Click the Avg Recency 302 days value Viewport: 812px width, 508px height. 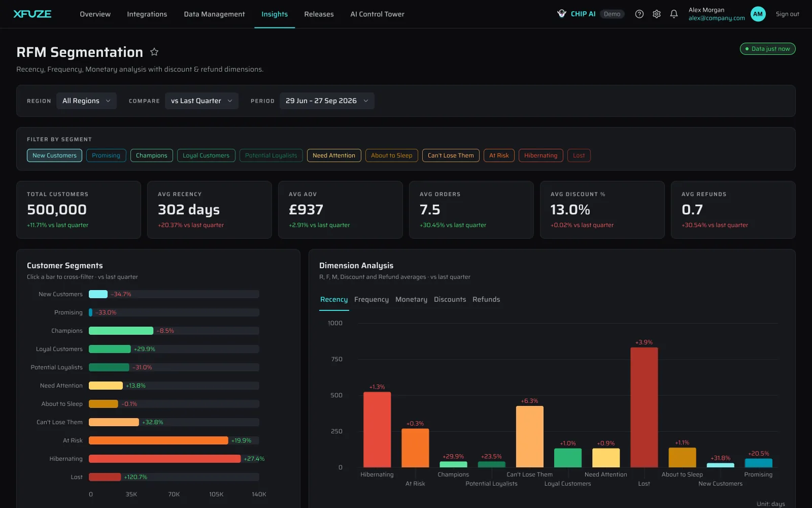[189, 209]
